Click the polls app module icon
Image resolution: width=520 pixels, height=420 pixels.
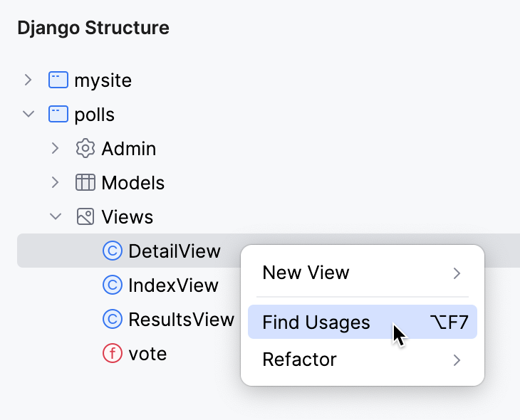click(58, 114)
